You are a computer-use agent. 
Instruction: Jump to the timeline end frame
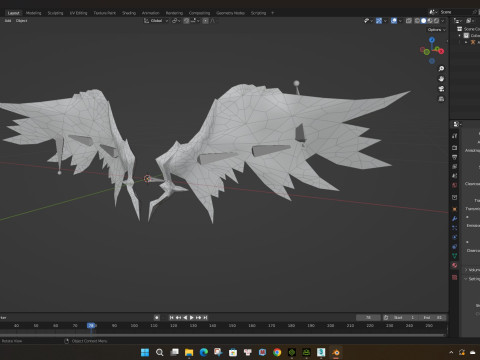[205, 318]
